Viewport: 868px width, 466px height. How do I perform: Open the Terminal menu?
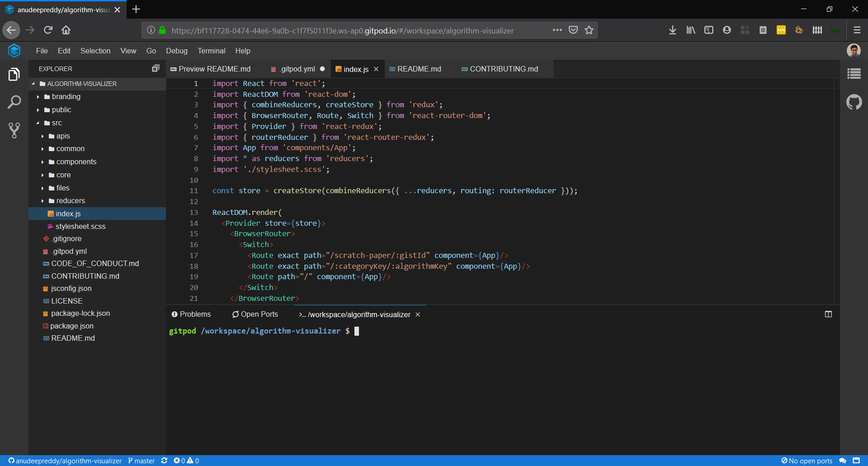[x=211, y=51]
